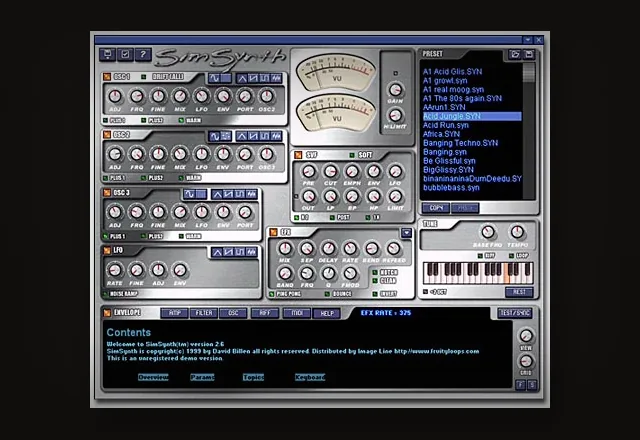The width and height of the screenshot is (640, 440).
Task: Click the GAIN knob
Action: (x=395, y=89)
